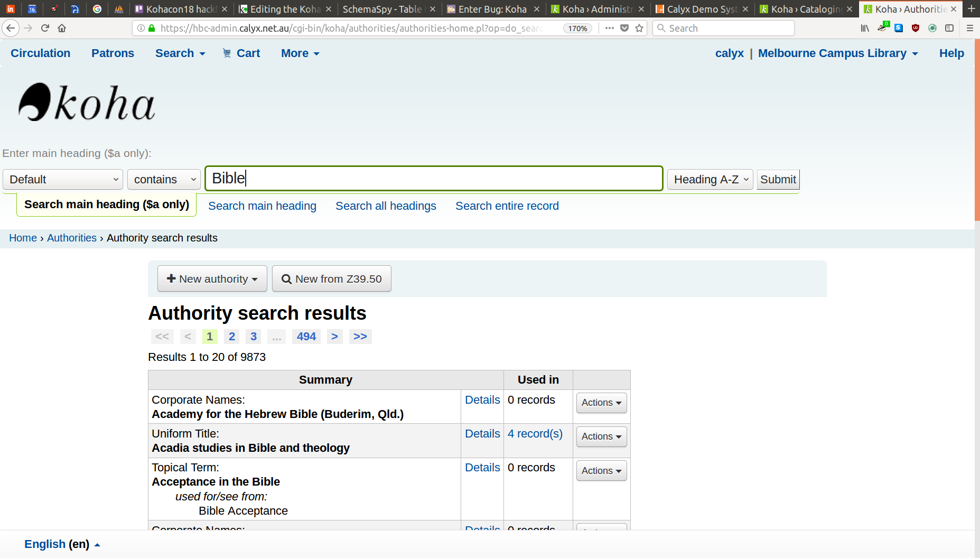Save page to Pocket icon
This screenshot has height=558, width=980.
coord(624,28)
